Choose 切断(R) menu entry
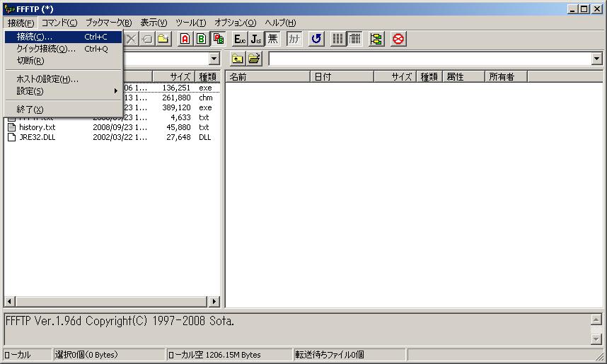This screenshot has width=607, height=364. point(64,61)
